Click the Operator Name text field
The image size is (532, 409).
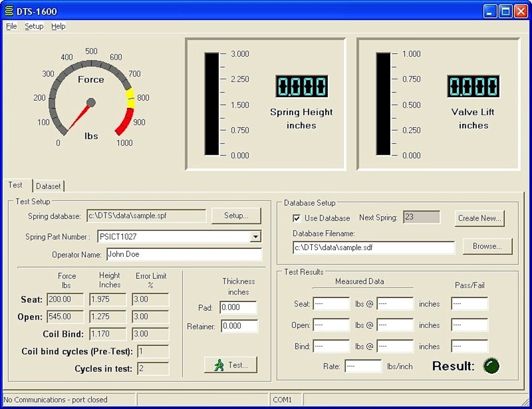tap(184, 254)
